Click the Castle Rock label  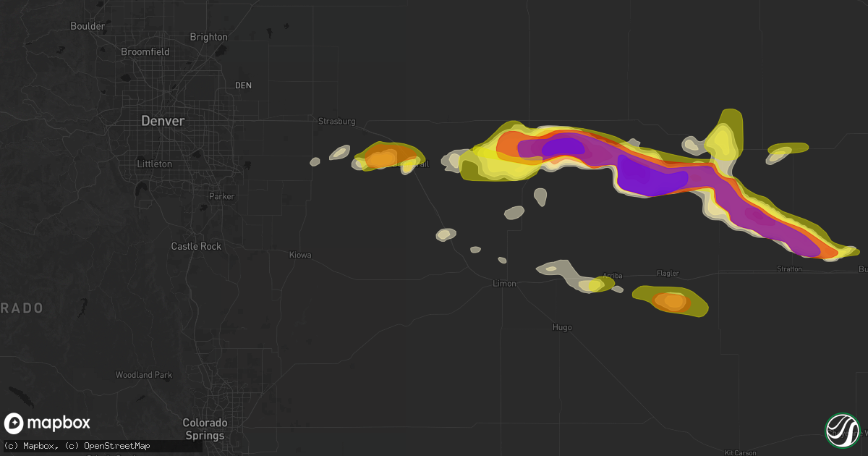point(196,247)
